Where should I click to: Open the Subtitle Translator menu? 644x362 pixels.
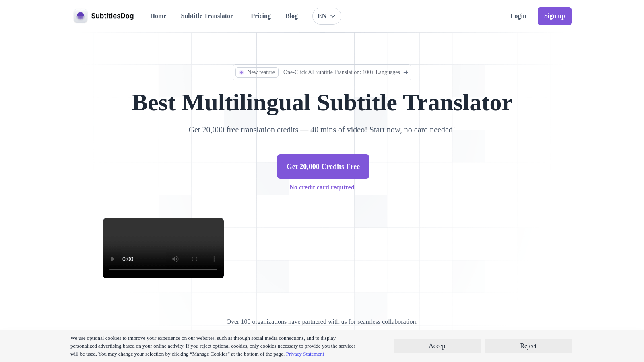(207, 16)
